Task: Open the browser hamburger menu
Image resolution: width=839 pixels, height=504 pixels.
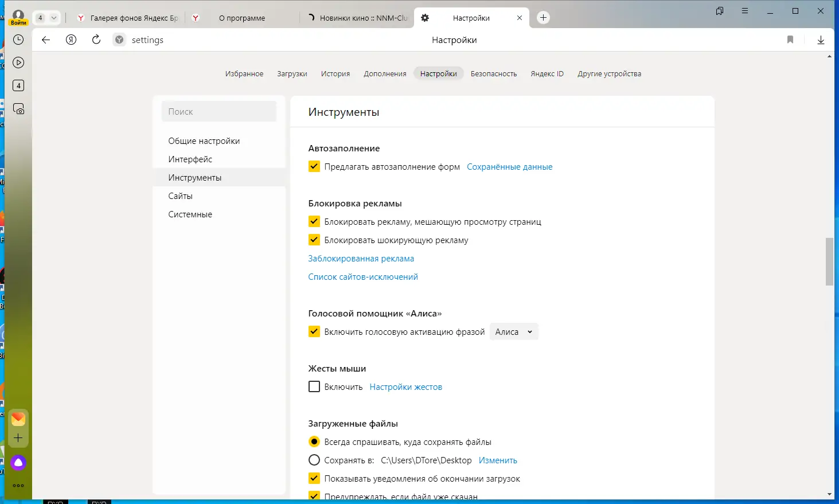Action: [x=745, y=11]
